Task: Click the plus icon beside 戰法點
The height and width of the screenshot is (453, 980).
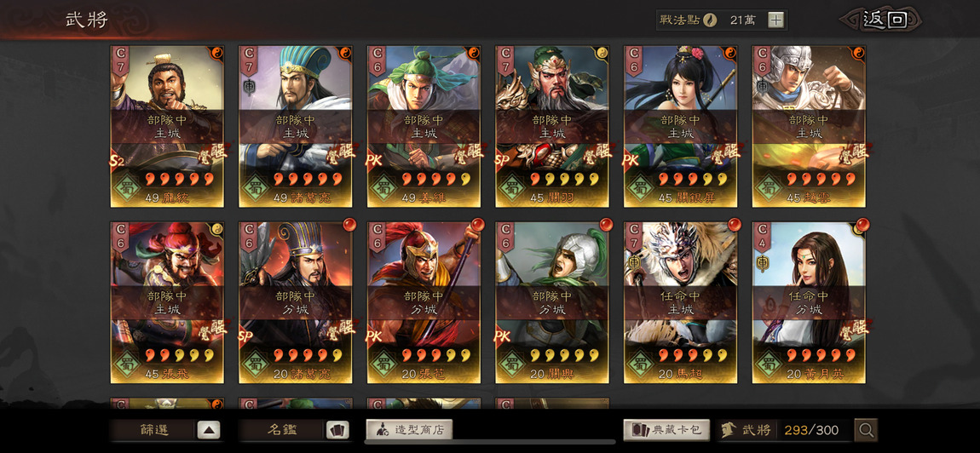Action: (x=775, y=20)
